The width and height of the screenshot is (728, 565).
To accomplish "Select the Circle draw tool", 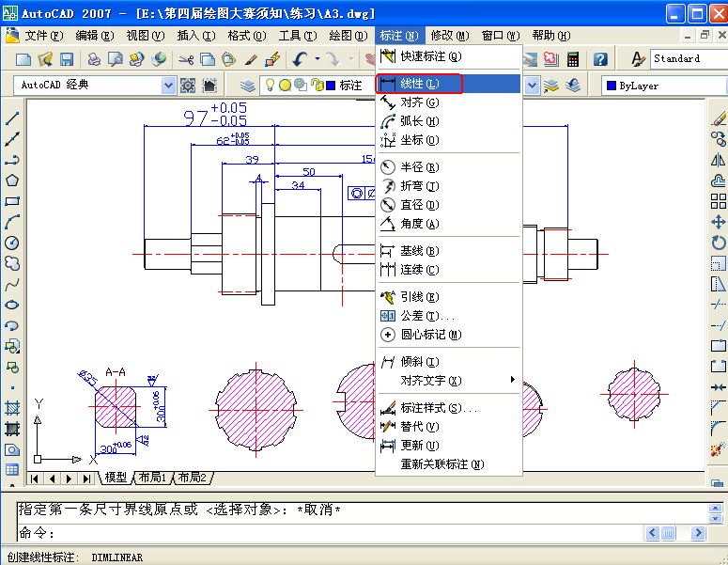I will click(12, 243).
